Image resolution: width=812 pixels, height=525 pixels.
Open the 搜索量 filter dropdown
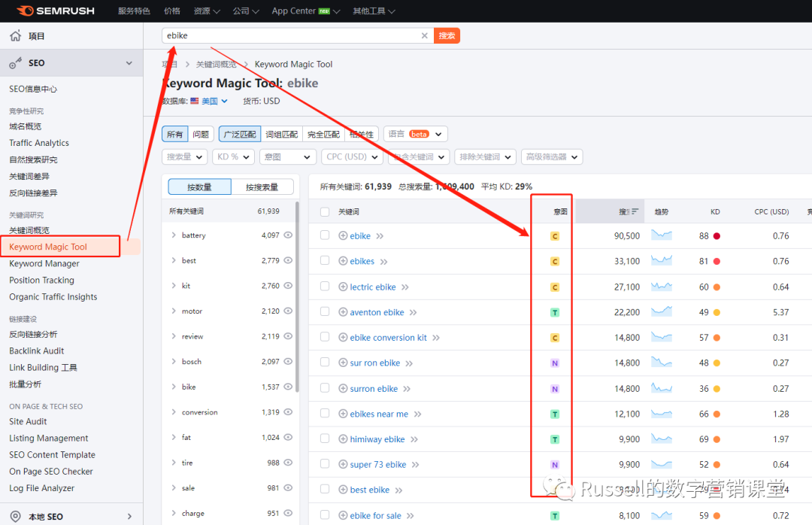tap(185, 156)
